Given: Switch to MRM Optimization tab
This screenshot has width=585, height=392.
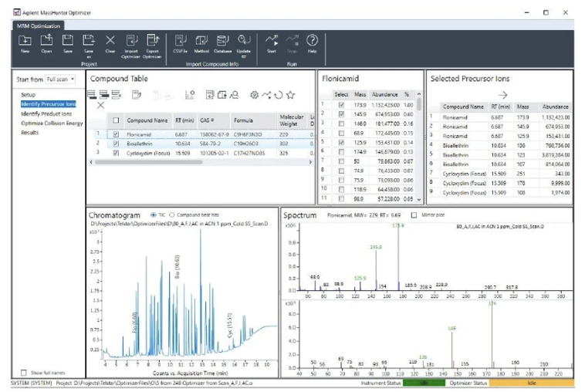Looking at the screenshot, I should 39,25.
